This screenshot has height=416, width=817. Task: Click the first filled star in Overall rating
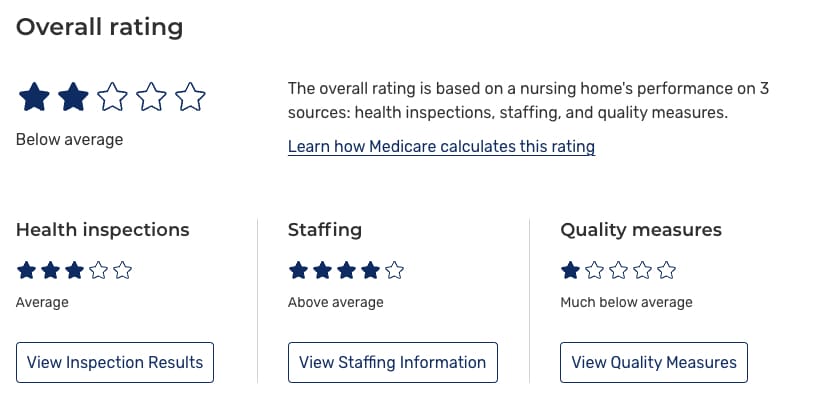click(34, 98)
